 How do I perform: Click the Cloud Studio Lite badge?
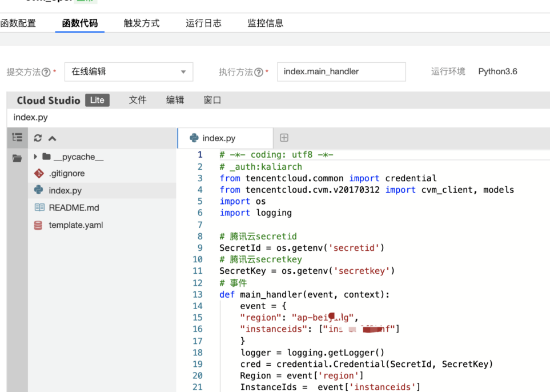(97, 101)
